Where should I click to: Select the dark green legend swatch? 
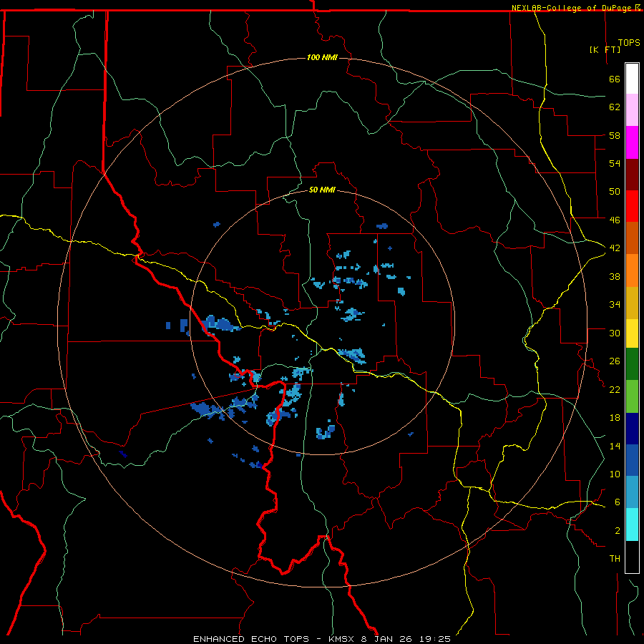click(x=632, y=364)
